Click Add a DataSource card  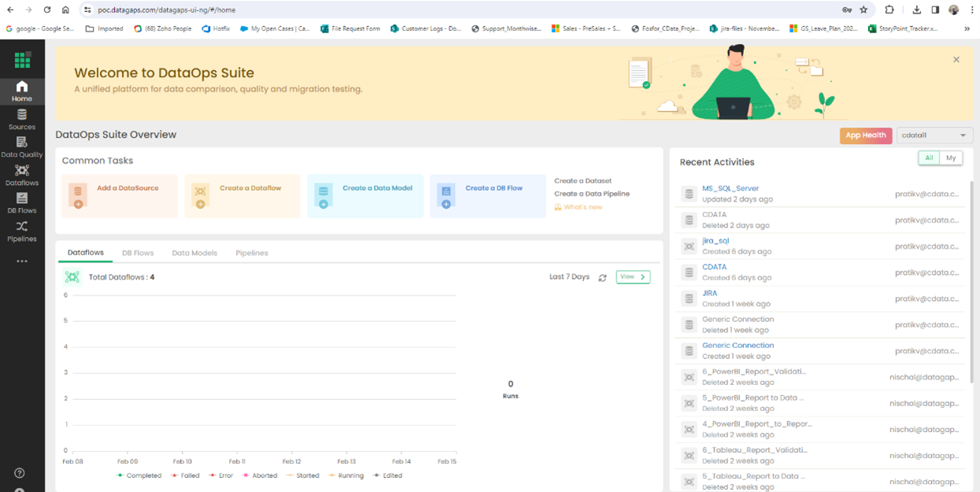(120, 196)
